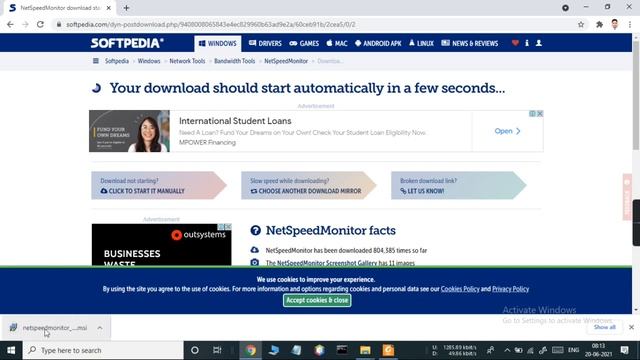Click the address bar URL
Image resolution: width=640 pixels, height=360 pixels.
click(x=211, y=24)
